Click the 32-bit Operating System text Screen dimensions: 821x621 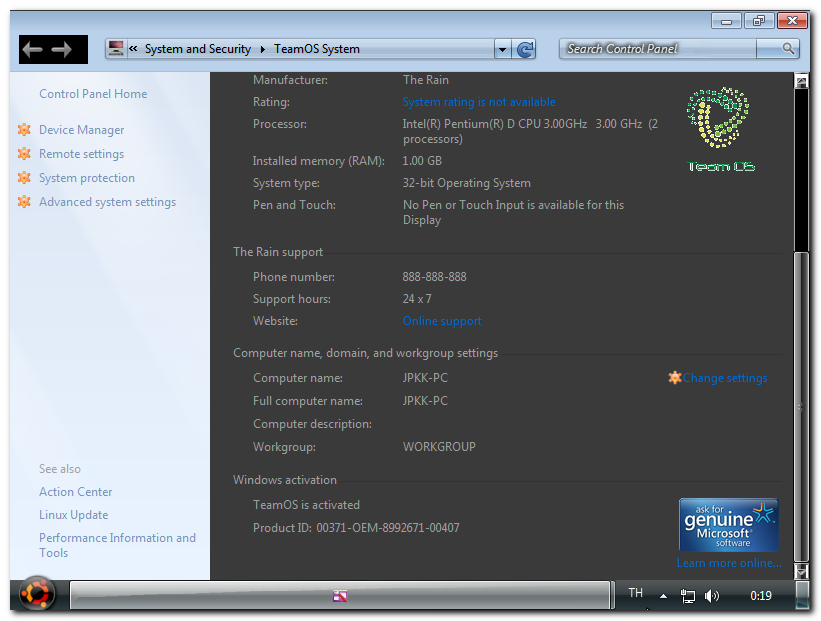pos(467,183)
